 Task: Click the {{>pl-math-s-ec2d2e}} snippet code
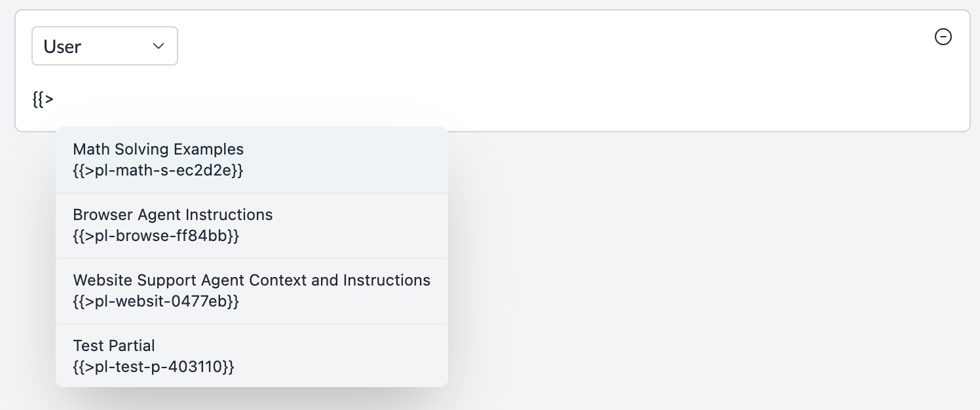159,170
